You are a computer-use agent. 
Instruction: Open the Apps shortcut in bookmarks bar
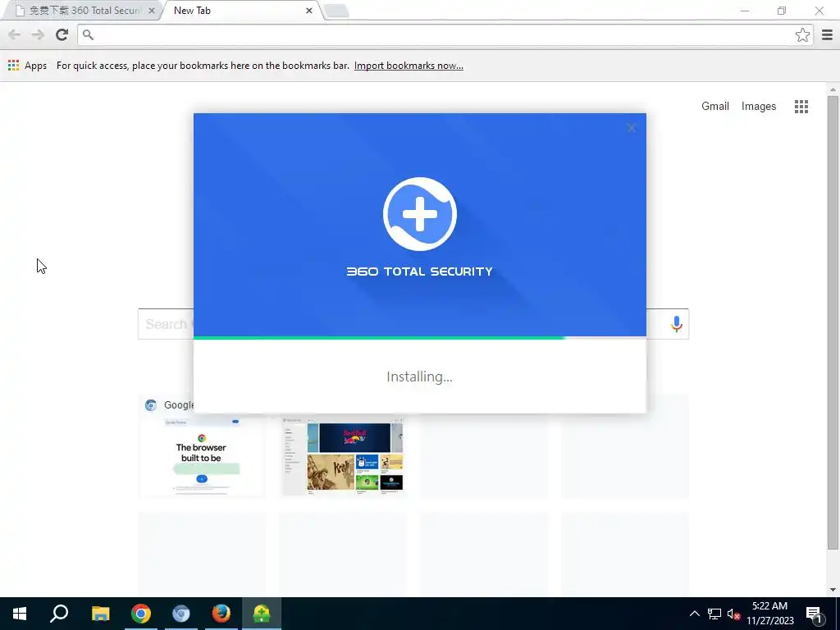click(27, 66)
